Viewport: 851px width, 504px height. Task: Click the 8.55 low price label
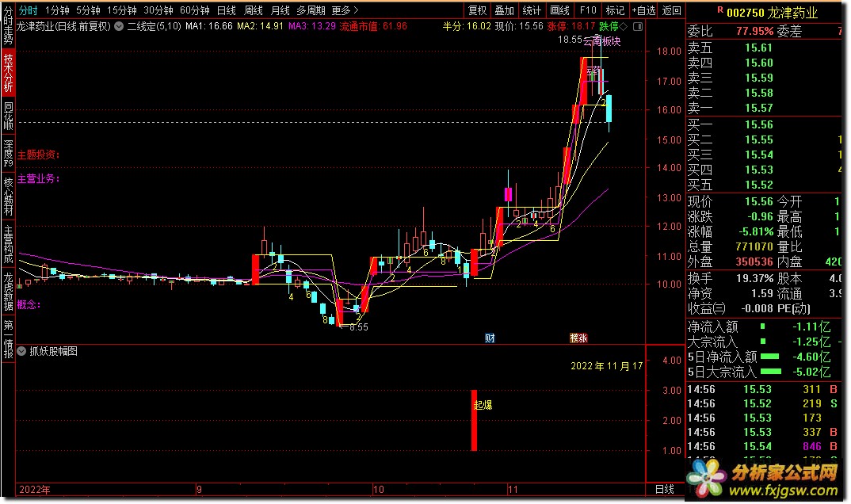358,327
